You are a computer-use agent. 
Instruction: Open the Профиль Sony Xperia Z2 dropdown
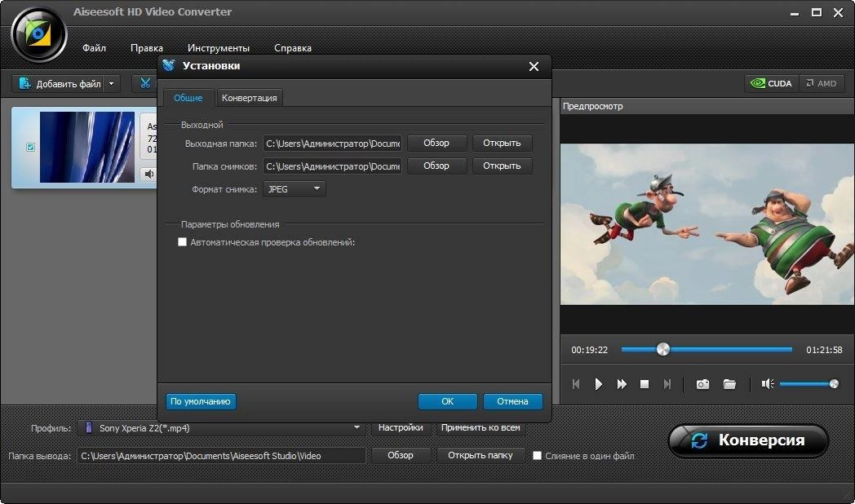(x=221, y=427)
